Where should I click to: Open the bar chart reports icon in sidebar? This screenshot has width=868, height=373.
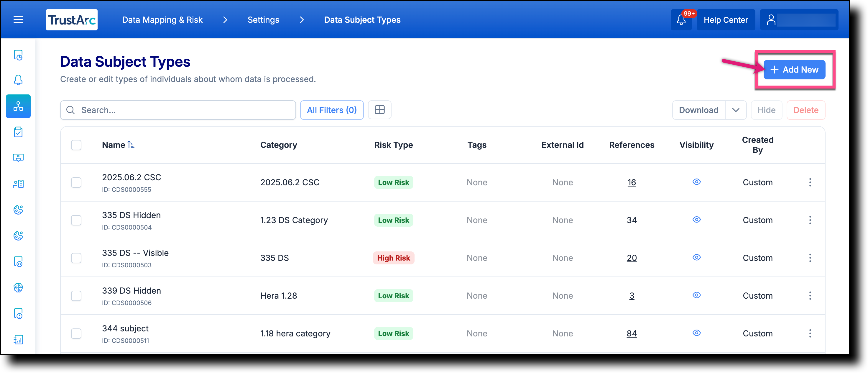[18, 340]
